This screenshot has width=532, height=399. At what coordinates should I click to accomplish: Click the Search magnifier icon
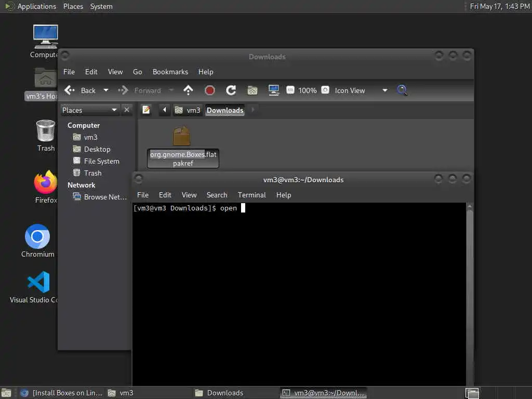tap(403, 90)
